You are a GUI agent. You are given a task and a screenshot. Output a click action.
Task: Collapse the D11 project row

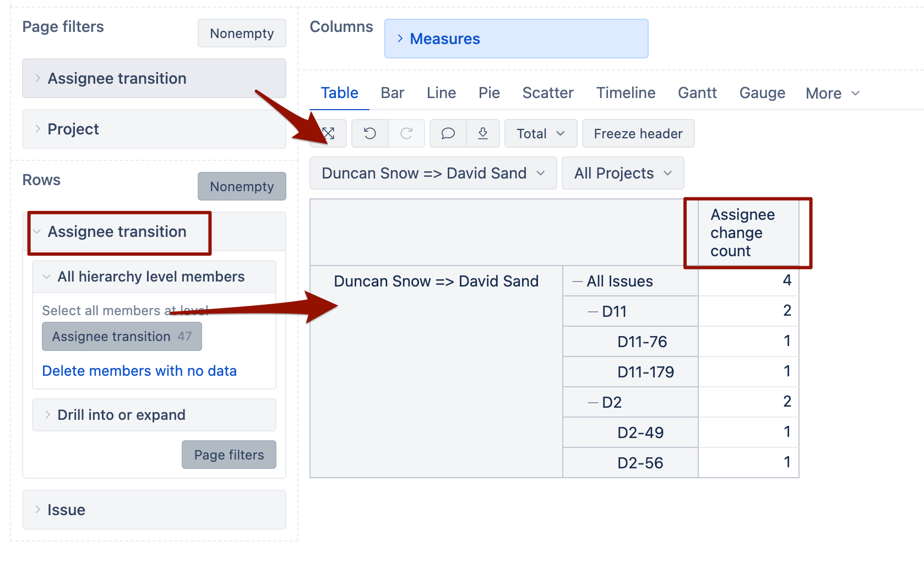[x=593, y=312]
